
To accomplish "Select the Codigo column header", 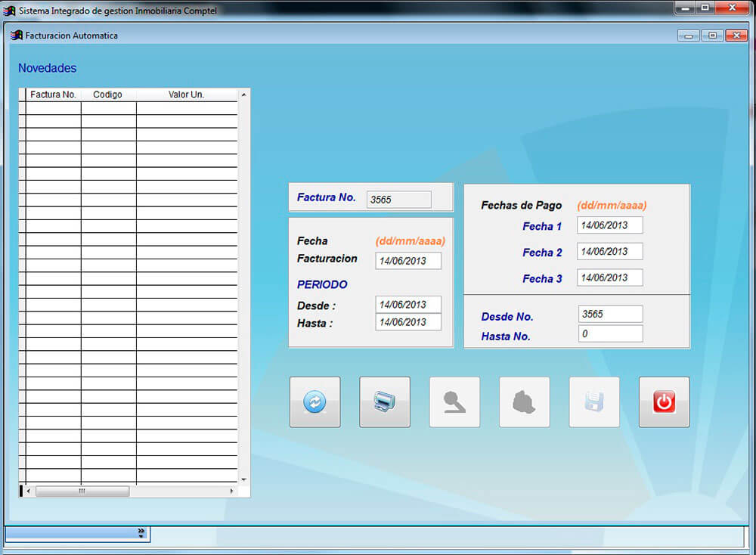I will coord(108,95).
